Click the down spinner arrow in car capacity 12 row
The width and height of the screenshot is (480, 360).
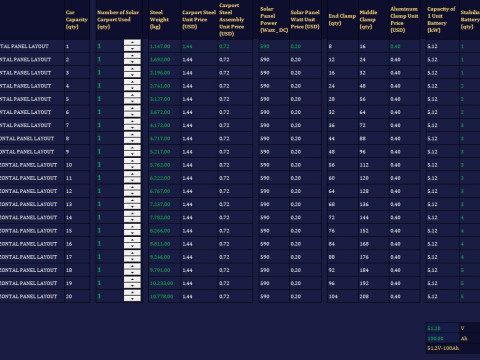pos(132,193)
